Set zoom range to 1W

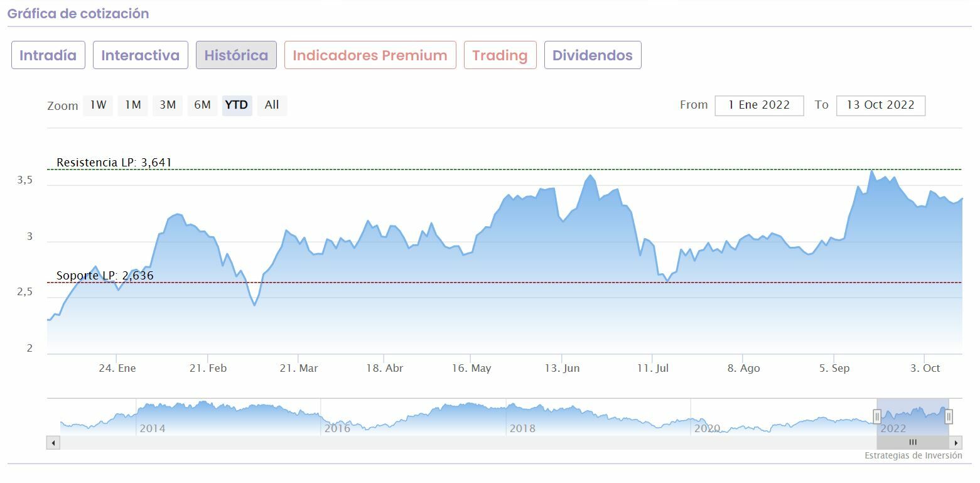(98, 105)
